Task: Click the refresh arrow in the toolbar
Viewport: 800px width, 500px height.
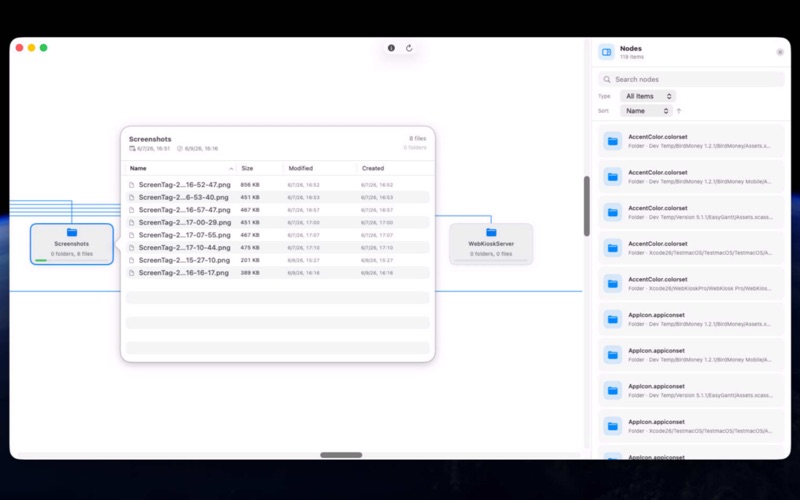Action: (409, 48)
